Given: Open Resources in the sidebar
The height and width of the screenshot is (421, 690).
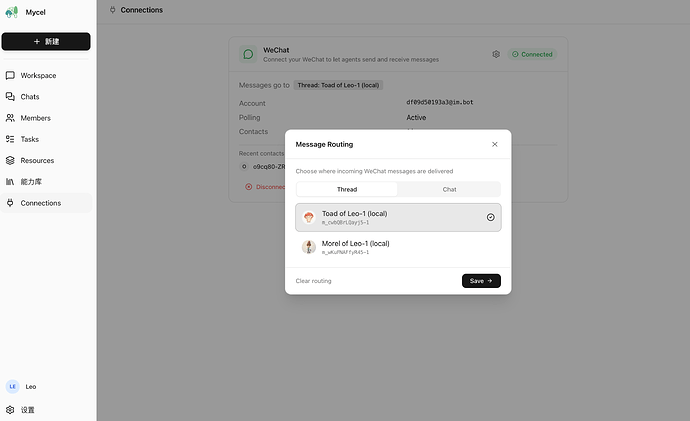Looking at the screenshot, I should click(46, 160).
